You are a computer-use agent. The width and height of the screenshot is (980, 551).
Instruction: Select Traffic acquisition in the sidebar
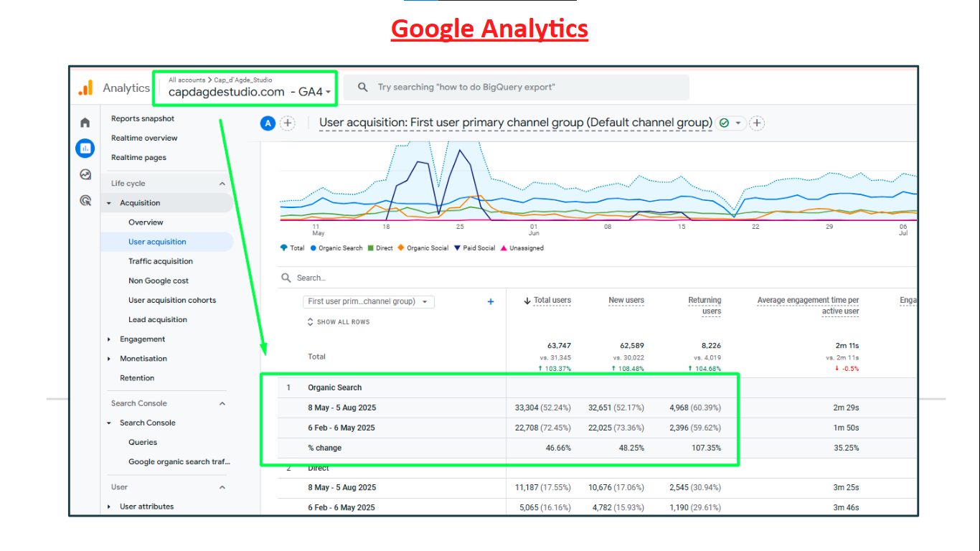161,261
